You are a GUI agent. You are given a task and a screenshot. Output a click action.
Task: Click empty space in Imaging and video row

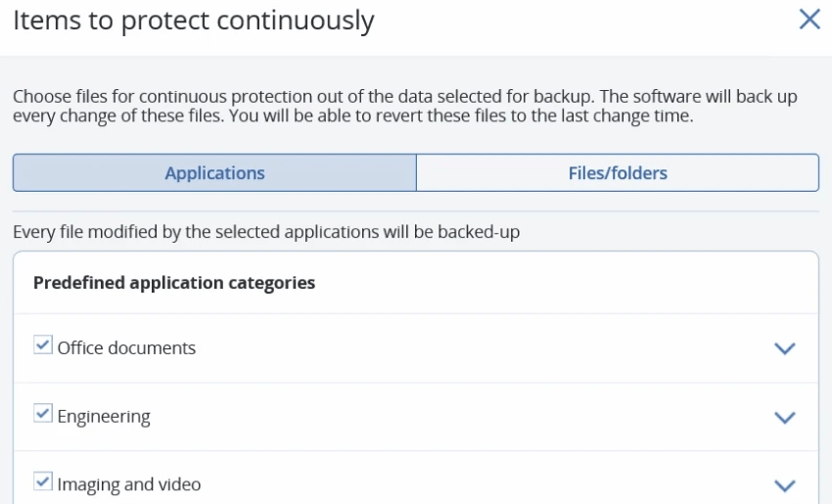[x=470, y=485]
